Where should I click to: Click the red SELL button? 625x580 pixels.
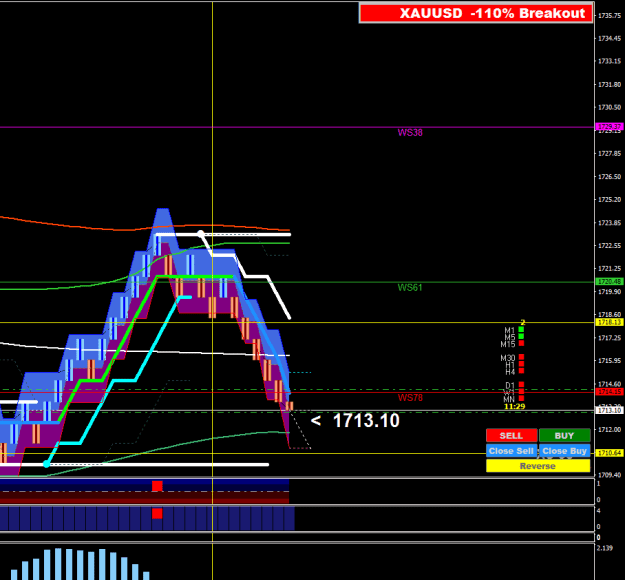pyautogui.click(x=511, y=435)
